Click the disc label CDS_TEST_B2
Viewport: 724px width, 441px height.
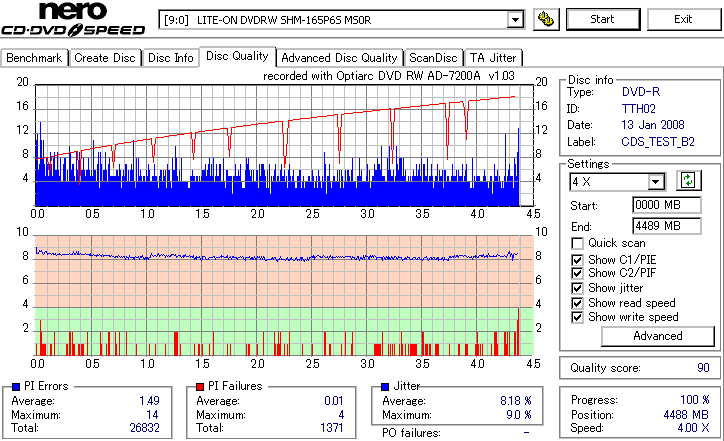(x=658, y=142)
